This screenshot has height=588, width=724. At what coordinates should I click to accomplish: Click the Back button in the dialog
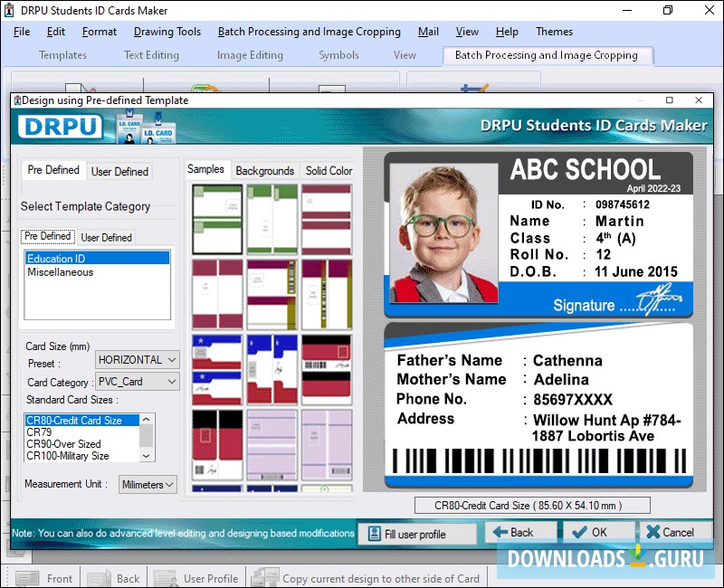521,532
